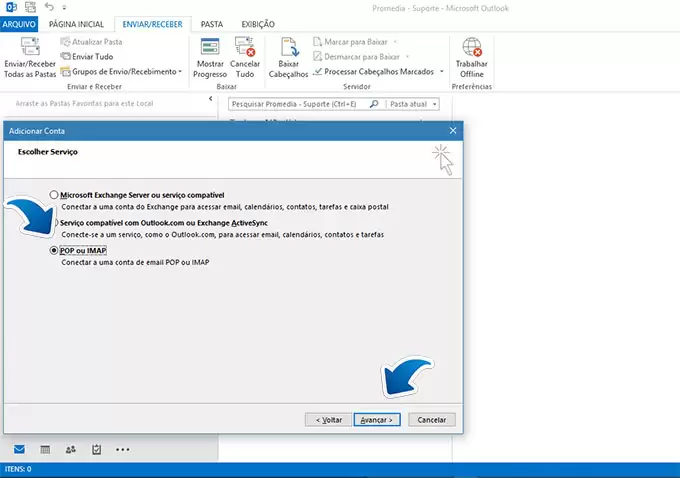Open the EXIBIÇÃO tab
This screenshot has height=478, width=680.
tap(258, 24)
